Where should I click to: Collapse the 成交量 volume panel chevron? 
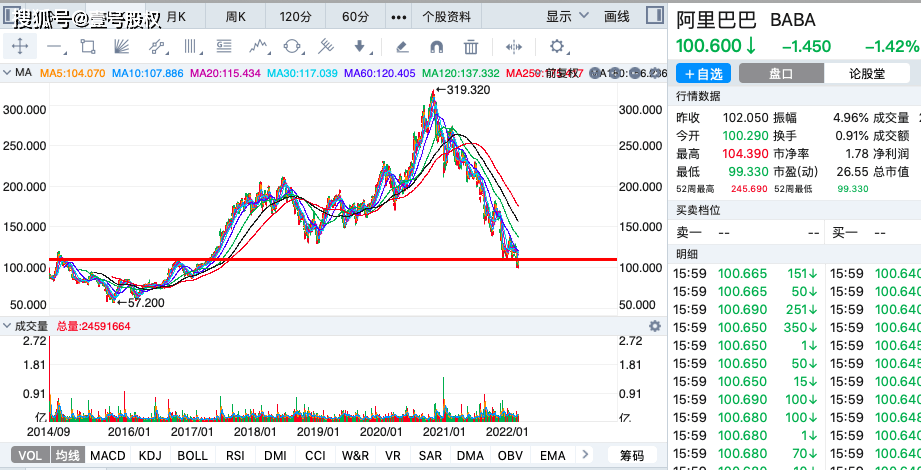pos(7,325)
